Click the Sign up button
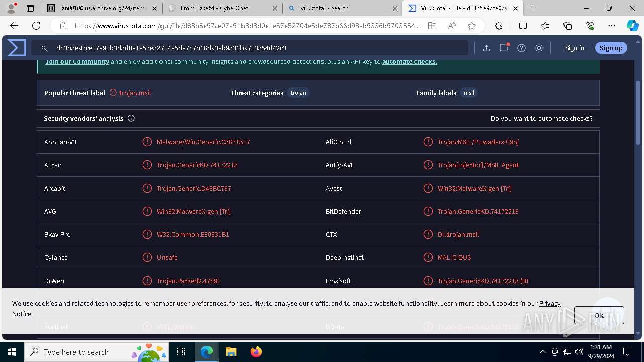644x362 pixels. pos(611,48)
